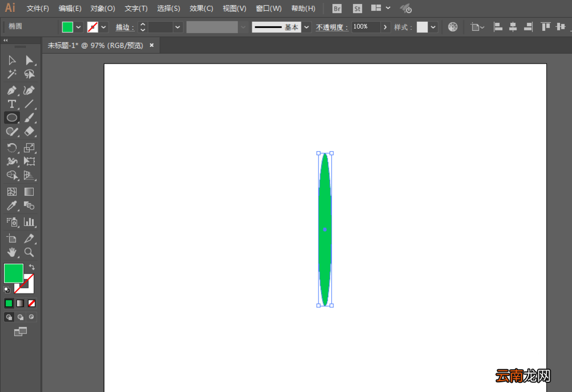
Task: Select the Line Segment tool
Action: (29, 104)
